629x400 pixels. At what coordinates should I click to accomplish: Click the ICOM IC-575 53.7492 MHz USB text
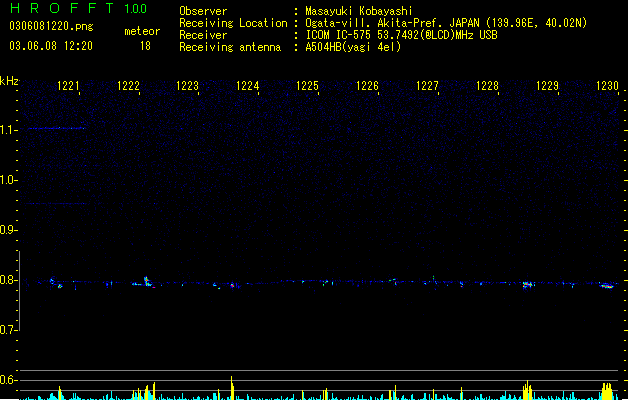(x=402, y=35)
